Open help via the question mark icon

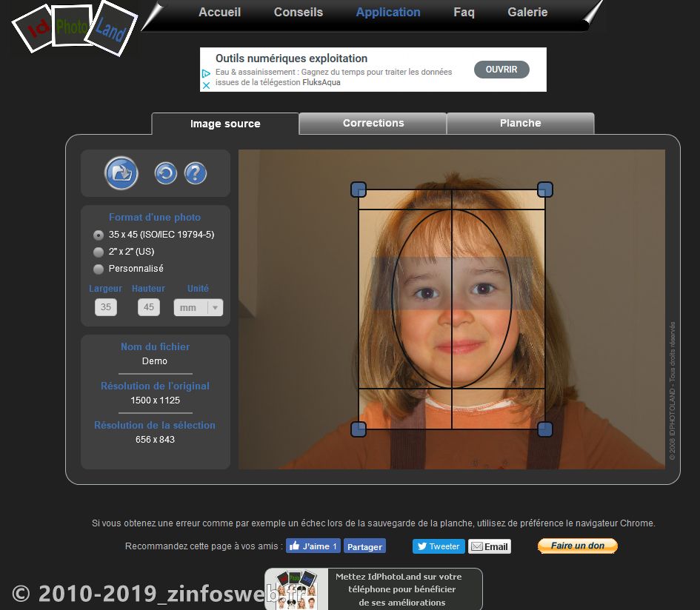tap(194, 172)
